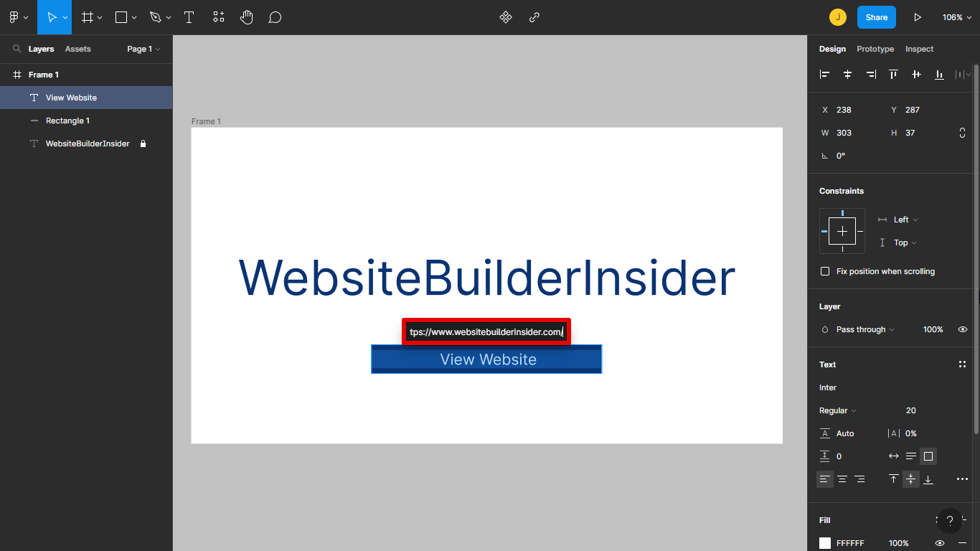Click the align top icon
This screenshot has height=551, width=980.
(893, 74)
